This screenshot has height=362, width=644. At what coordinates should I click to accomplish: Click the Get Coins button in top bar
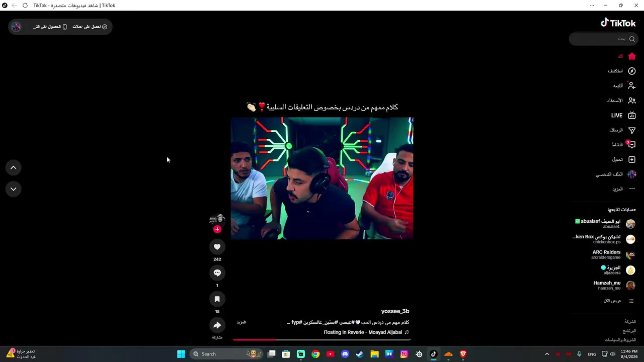[90, 27]
